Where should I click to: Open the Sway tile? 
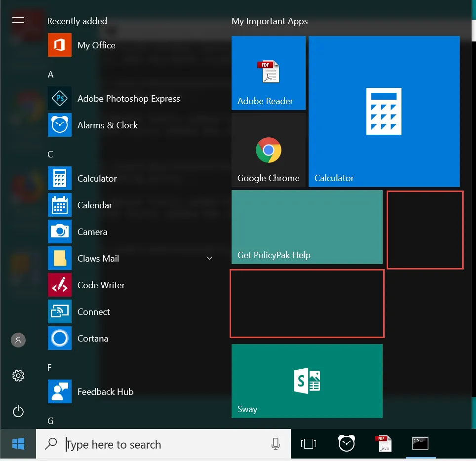pos(307,381)
